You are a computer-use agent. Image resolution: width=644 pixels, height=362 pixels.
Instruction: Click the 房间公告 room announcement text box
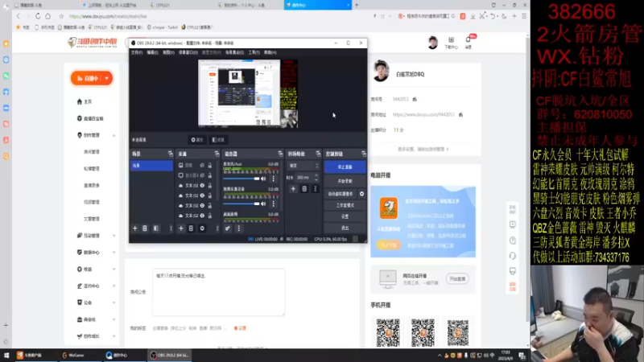(x=218, y=292)
